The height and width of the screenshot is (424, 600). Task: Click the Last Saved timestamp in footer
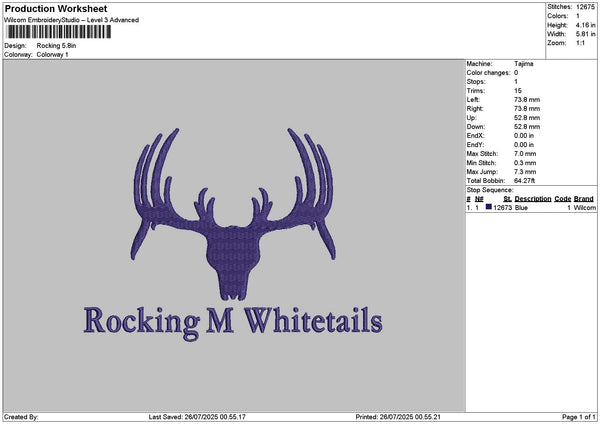point(196,416)
